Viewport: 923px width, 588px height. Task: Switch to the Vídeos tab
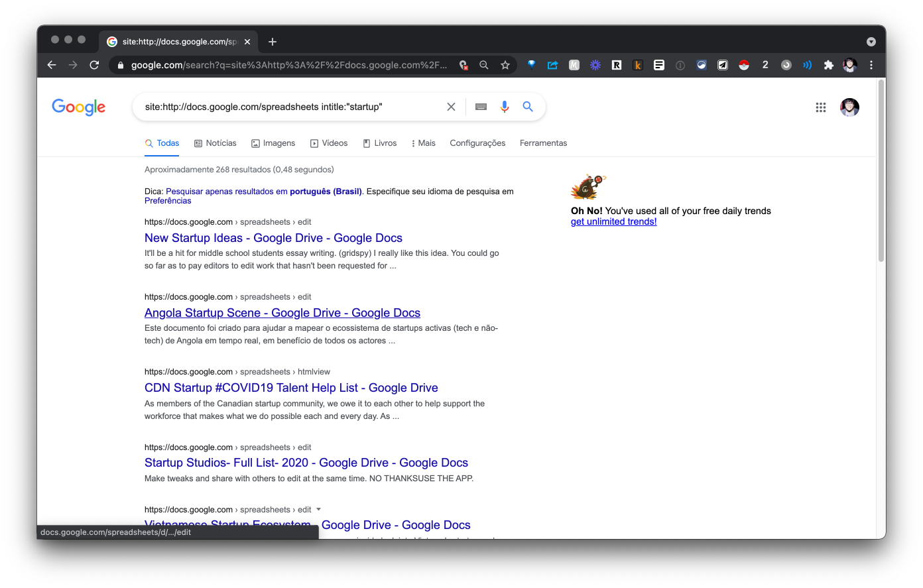(329, 143)
